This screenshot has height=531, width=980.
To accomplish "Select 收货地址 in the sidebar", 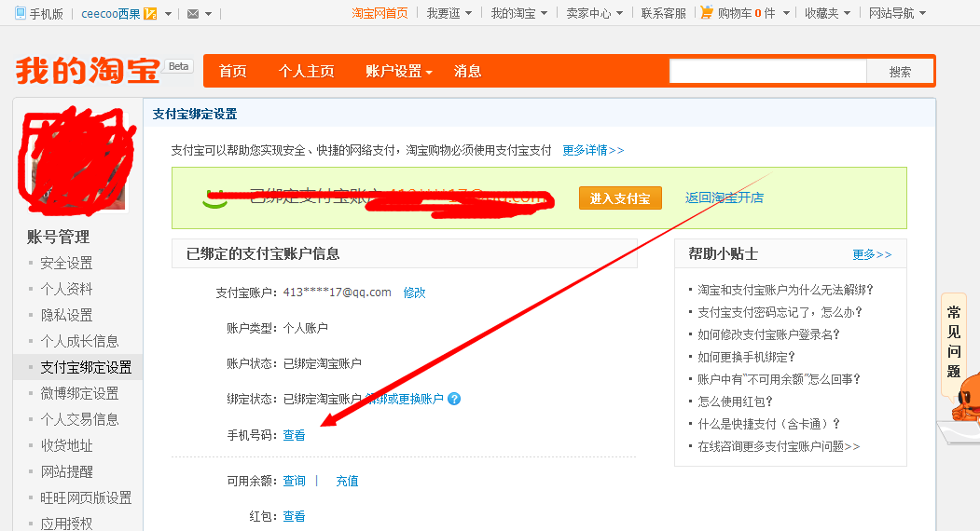I will (x=66, y=446).
